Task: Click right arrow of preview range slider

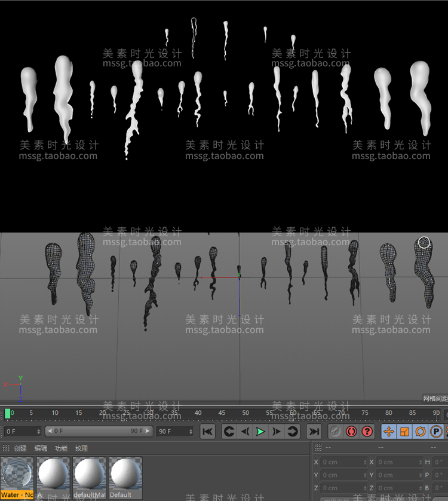Action: [x=148, y=431]
